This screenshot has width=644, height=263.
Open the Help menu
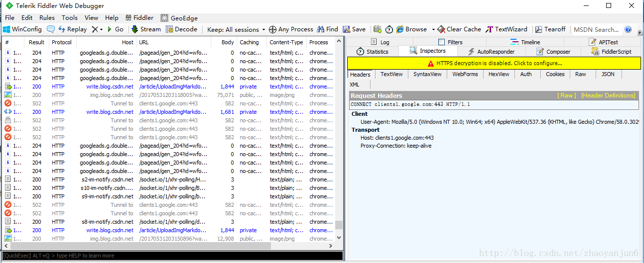(112, 18)
